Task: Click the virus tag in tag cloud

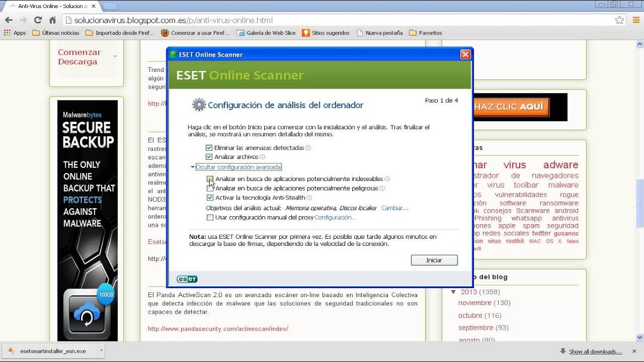Action: [x=515, y=165]
